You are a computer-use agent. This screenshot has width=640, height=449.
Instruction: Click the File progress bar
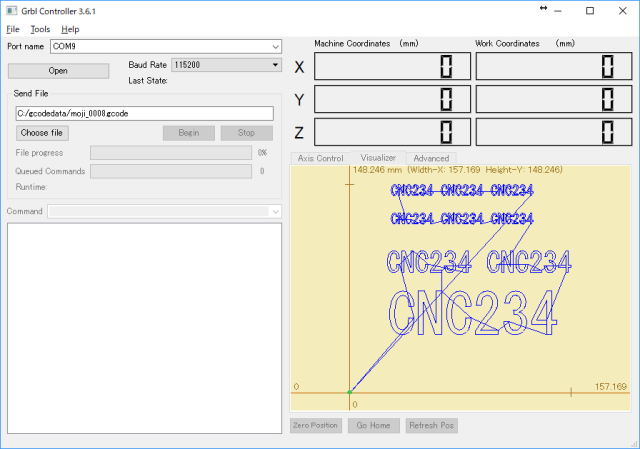click(171, 153)
